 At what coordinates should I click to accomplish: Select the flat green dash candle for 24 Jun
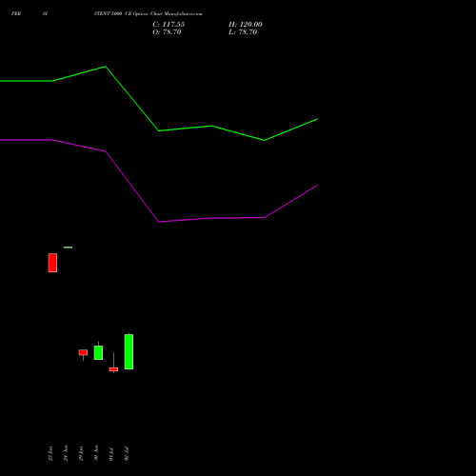pos(68,248)
